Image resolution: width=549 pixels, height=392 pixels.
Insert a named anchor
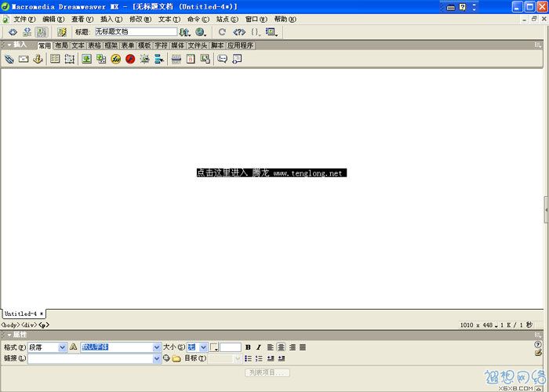coord(38,59)
